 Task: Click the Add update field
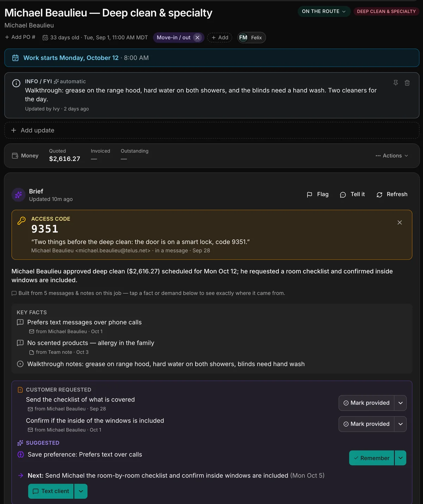click(212, 130)
